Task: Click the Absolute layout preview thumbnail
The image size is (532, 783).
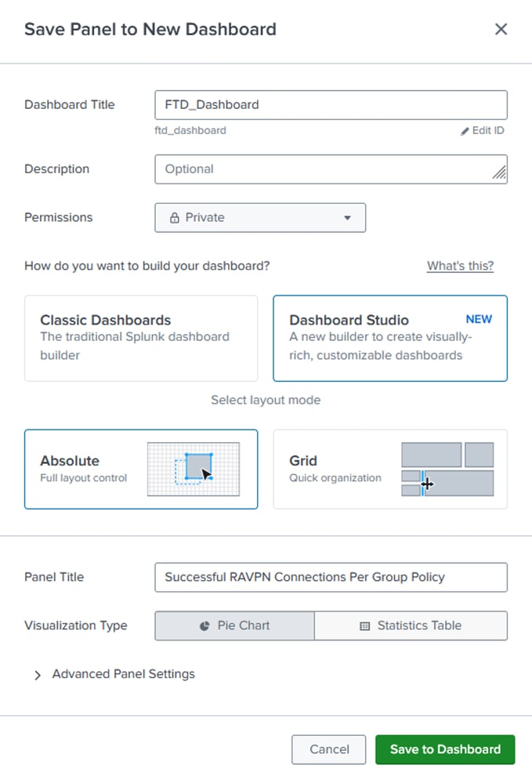Action: pyautogui.click(x=194, y=469)
